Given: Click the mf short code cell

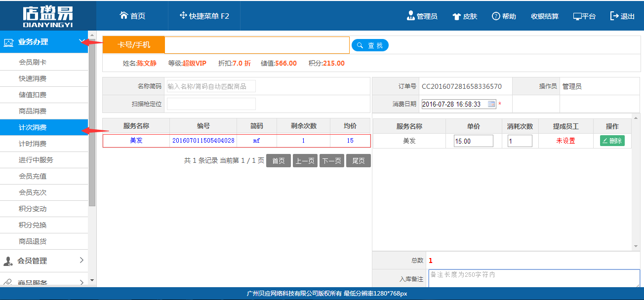Looking at the screenshot, I should point(257,141).
